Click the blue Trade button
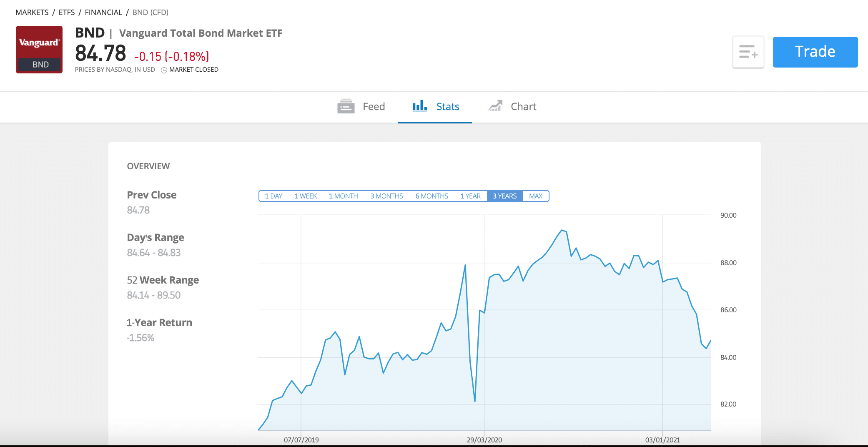Image resolution: width=868 pixels, height=447 pixels. [815, 52]
